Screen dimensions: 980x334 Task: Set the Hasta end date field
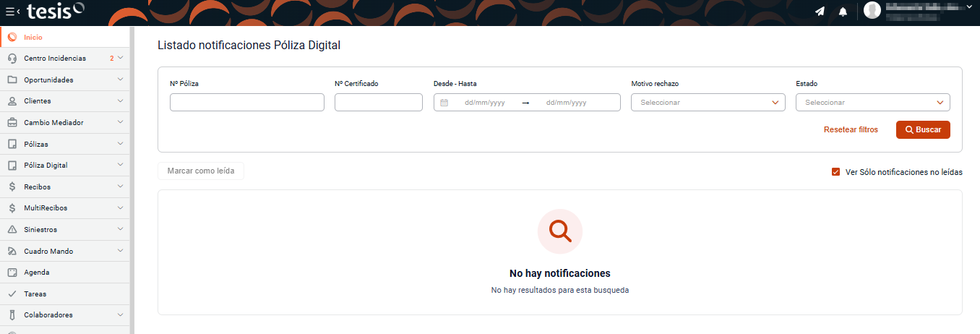click(566, 103)
